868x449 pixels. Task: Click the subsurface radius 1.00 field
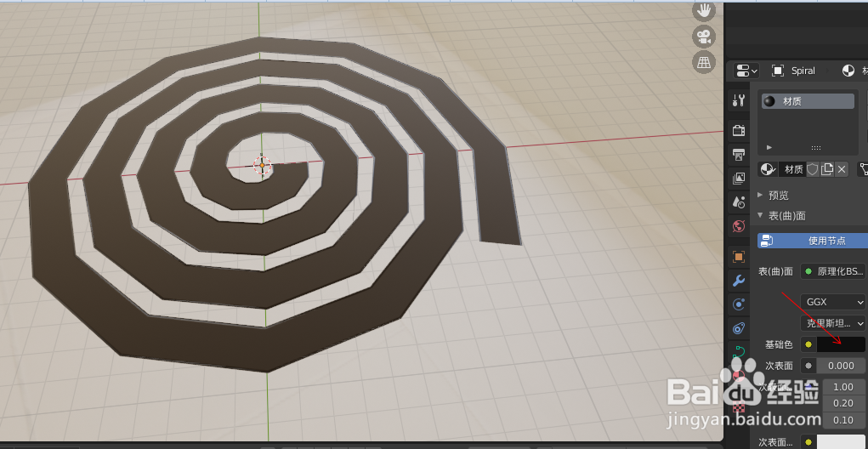pos(843,387)
